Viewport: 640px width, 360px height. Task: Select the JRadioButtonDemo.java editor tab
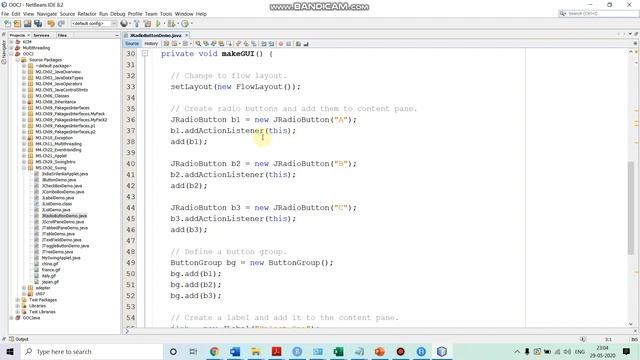[155, 36]
